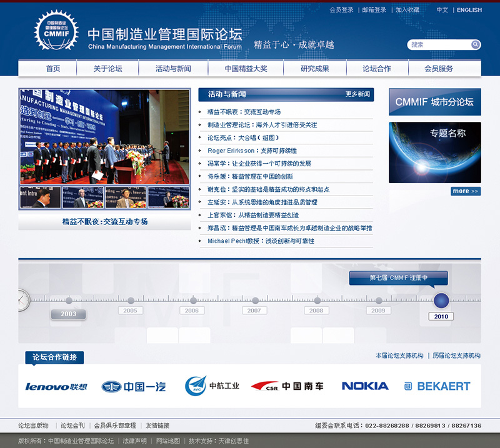Image resolution: width=500 pixels, height=448 pixels.
Task: Click the 更多新闻 link
Action: pyautogui.click(x=357, y=94)
